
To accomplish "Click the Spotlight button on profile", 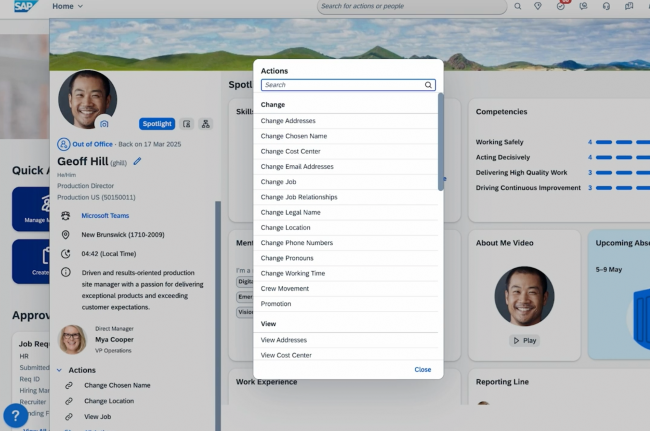I will pos(157,124).
